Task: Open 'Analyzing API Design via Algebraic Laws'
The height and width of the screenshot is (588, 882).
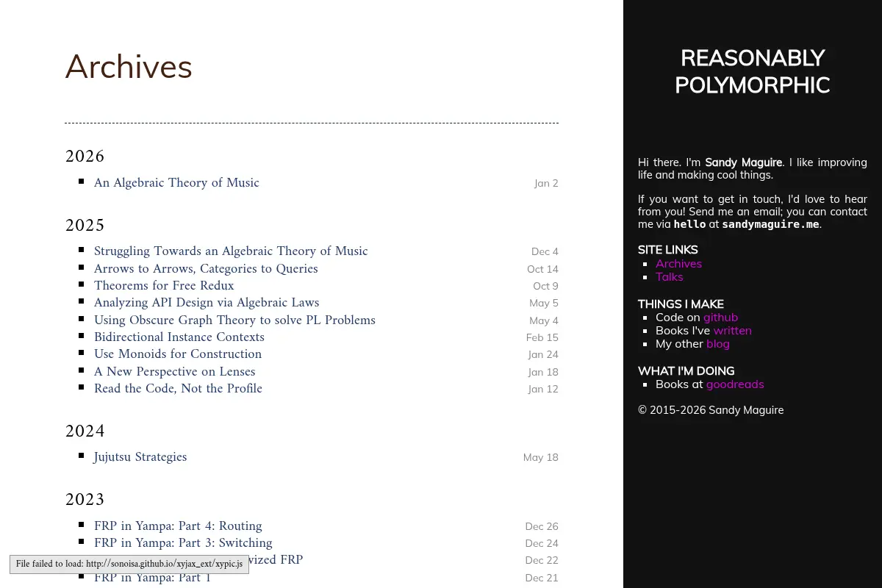Action: [207, 303]
